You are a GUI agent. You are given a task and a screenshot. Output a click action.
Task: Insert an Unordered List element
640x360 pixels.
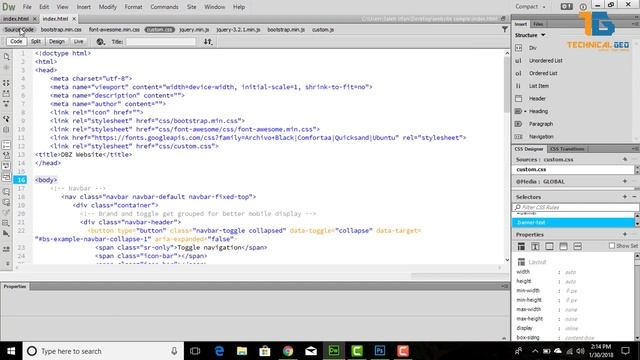point(545,60)
